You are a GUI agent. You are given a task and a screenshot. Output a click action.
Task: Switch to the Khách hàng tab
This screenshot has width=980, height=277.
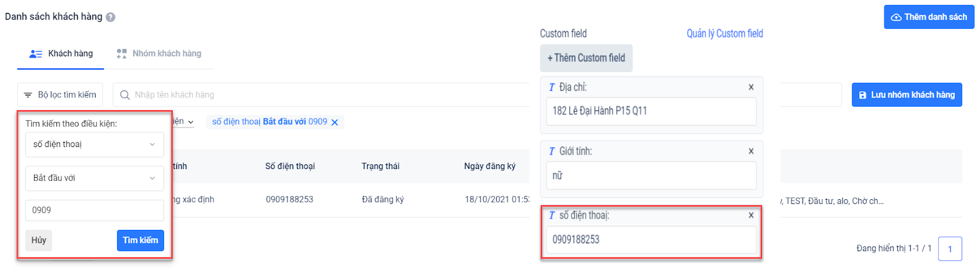[x=61, y=54]
